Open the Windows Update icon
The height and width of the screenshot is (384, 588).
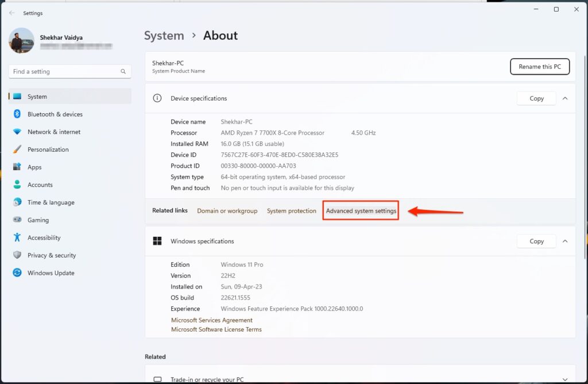pyautogui.click(x=17, y=273)
